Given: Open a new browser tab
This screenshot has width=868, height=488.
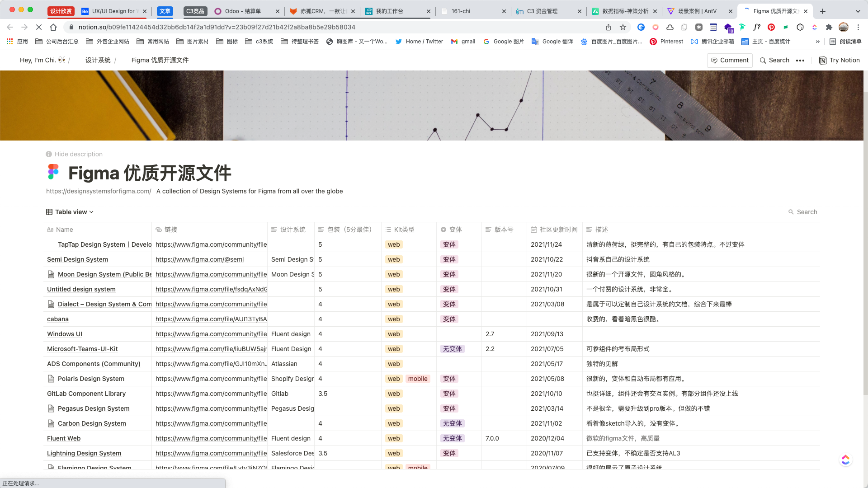Looking at the screenshot, I should coord(823,11).
